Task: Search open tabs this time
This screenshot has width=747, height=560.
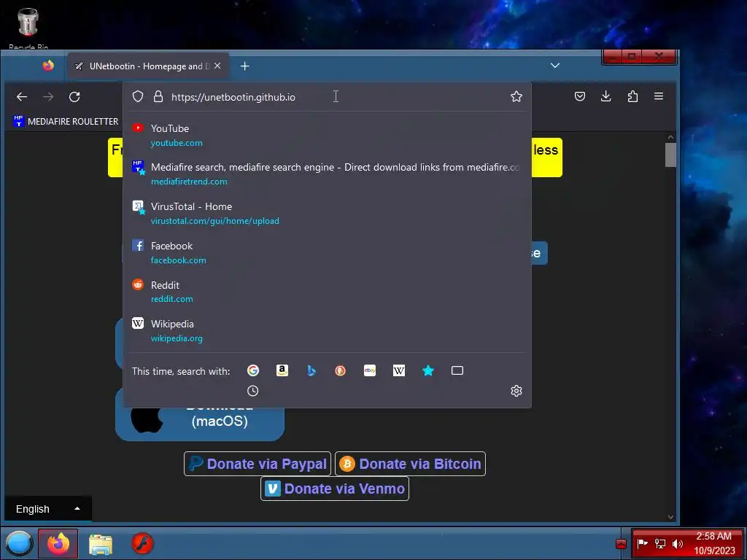Action: [457, 370]
